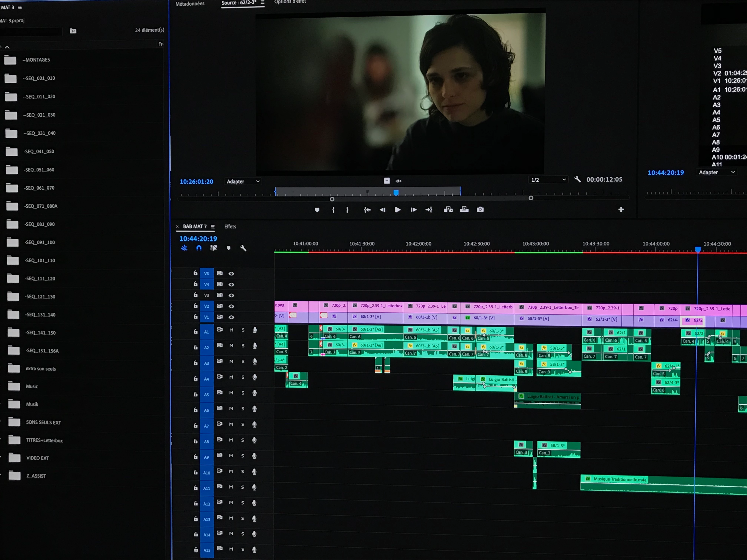Solo audio track A4
The height and width of the screenshot is (560, 747).
[243, 377]
